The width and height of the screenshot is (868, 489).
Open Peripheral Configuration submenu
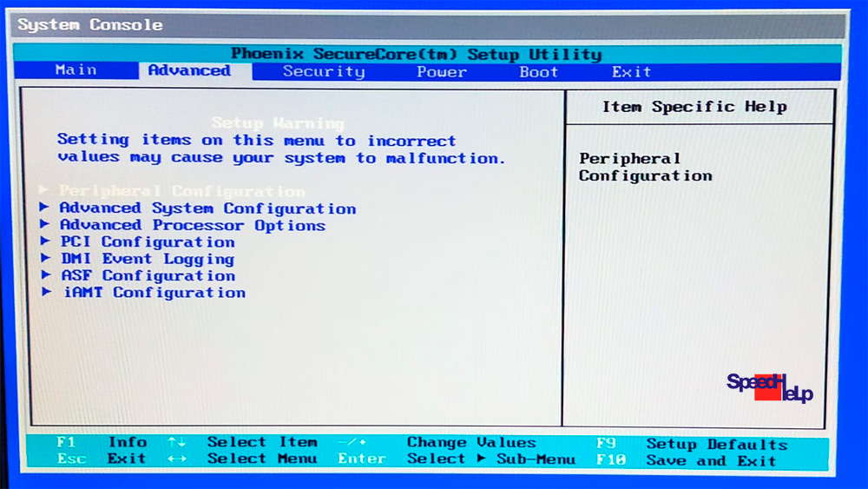pos(181,191)
